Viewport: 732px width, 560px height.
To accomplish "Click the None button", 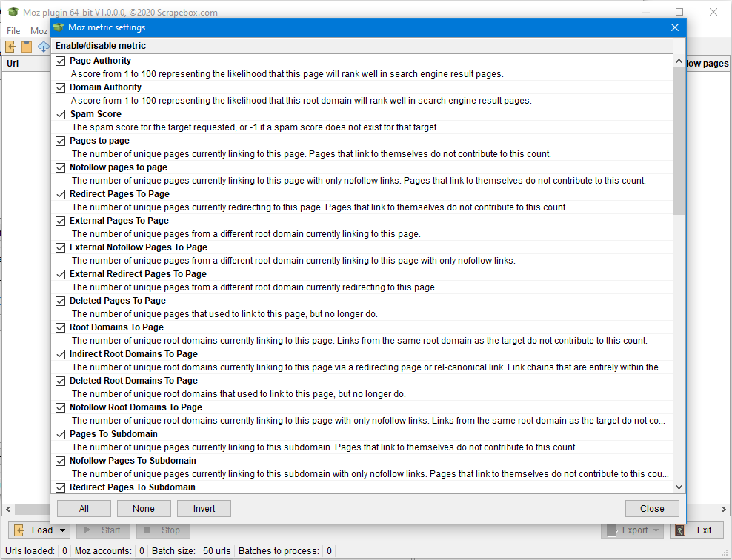I will [144, 509].
